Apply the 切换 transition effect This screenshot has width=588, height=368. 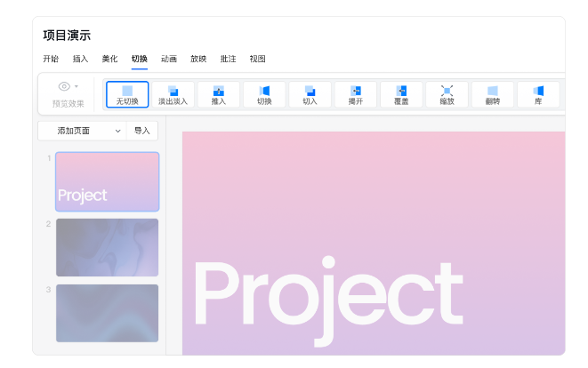[264, 95]
